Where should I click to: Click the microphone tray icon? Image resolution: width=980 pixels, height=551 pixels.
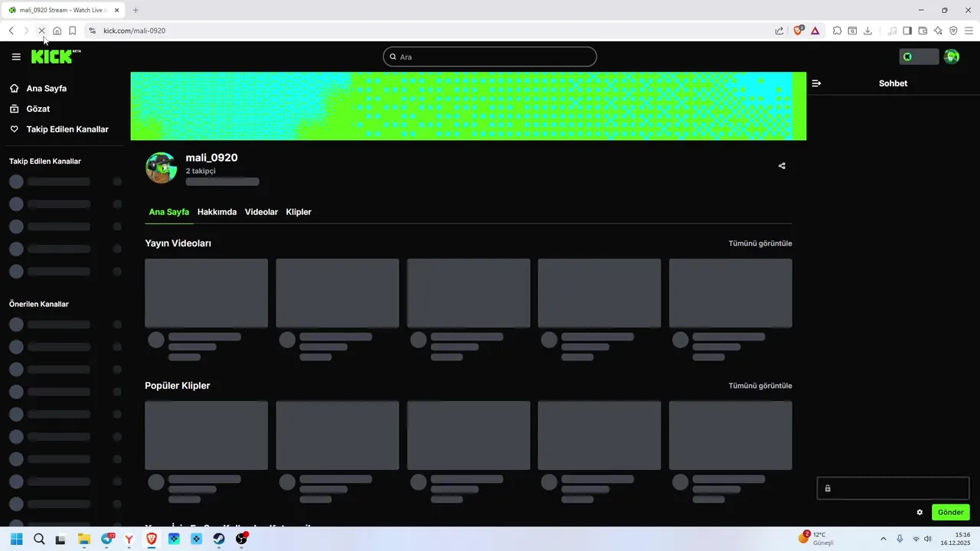pyautogui.click(x=900, y=539)
